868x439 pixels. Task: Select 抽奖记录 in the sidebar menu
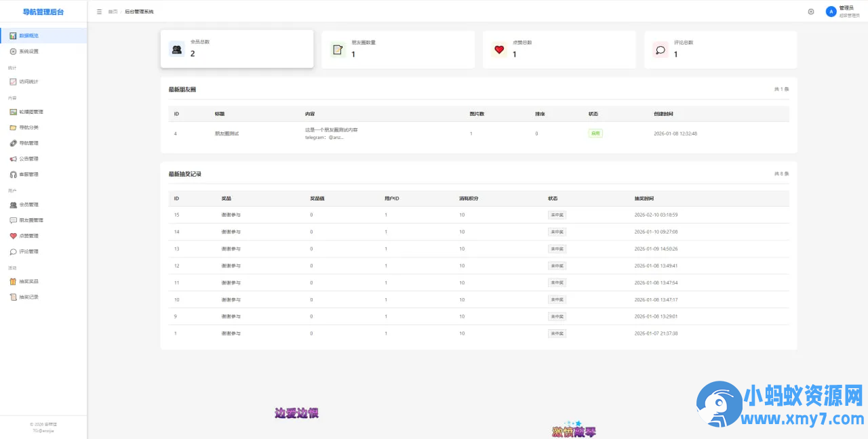tap(28, 297)
